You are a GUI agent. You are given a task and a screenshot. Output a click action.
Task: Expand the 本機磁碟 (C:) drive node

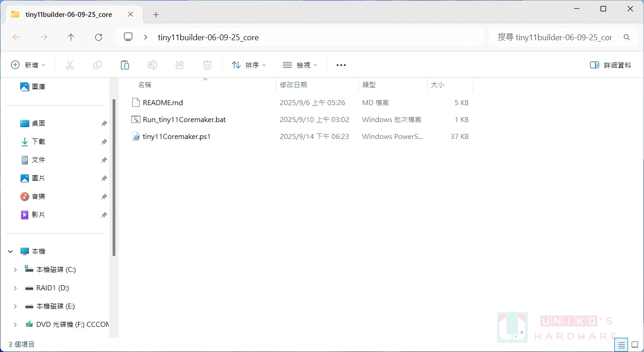(15, 270)
